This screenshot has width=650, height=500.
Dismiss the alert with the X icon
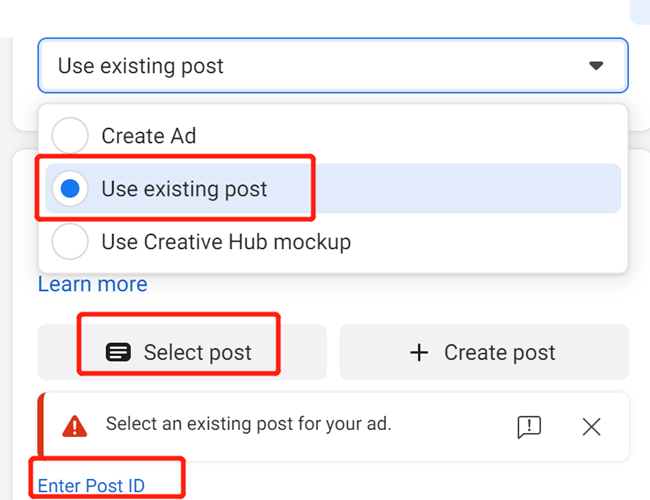pyautogui.click(x=591, y=427)
